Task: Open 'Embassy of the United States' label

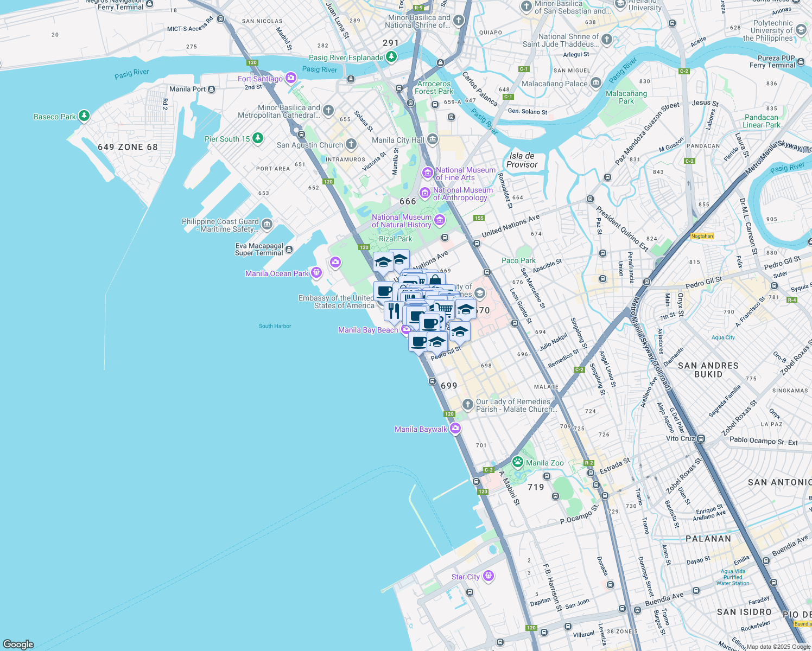Action: click(x=337, y=302)
